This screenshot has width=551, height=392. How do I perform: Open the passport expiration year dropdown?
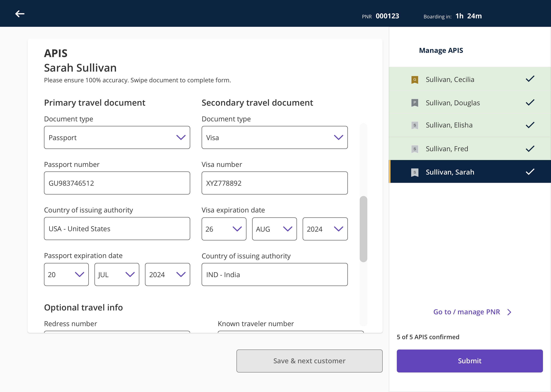click(167, 274)
